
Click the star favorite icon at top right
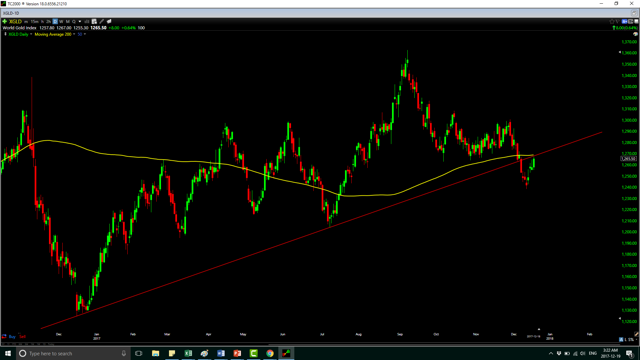612,21
